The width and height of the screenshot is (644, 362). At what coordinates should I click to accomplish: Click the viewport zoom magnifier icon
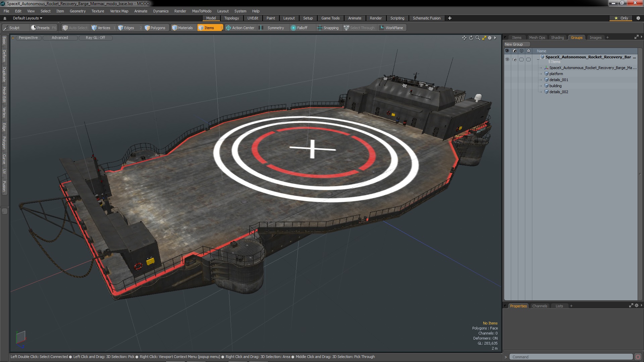point(478,38)
